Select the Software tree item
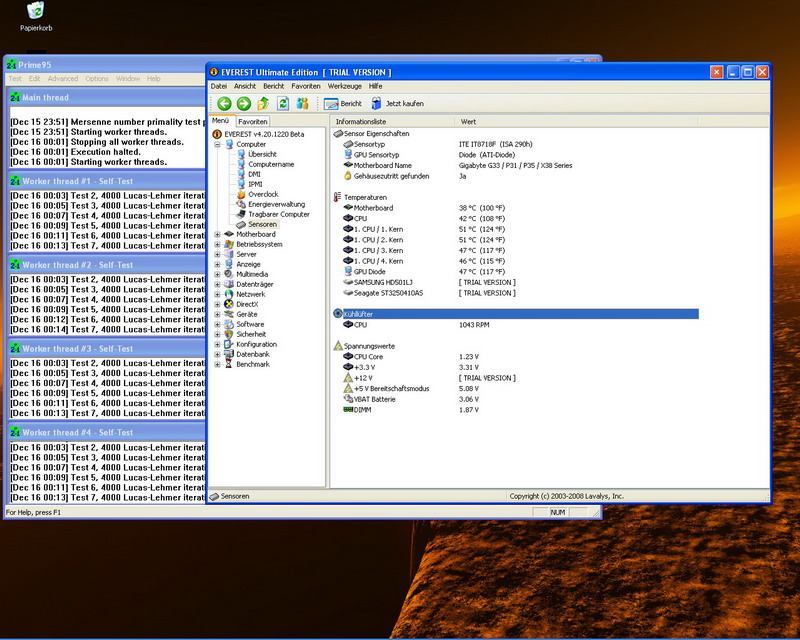800x640 pixels. [x=250, y=324]
